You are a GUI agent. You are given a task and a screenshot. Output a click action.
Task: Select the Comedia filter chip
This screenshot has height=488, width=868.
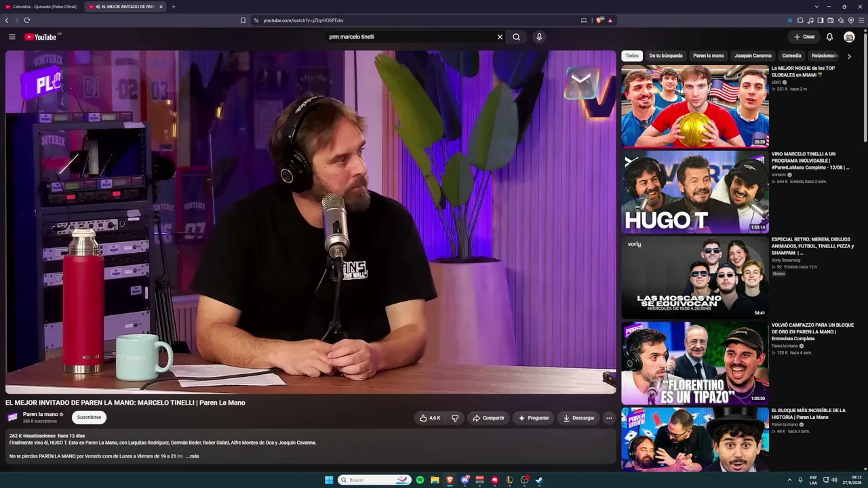[x=791, y=56]
